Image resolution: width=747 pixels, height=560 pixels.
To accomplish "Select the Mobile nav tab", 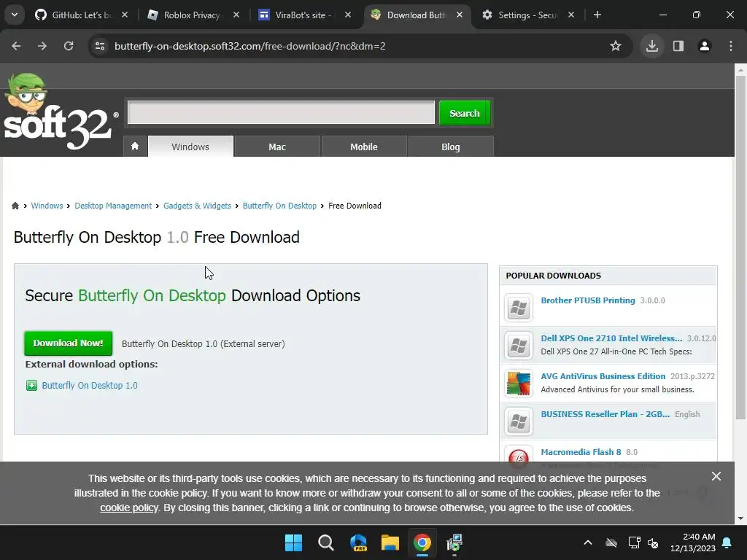I will (364, 146).
